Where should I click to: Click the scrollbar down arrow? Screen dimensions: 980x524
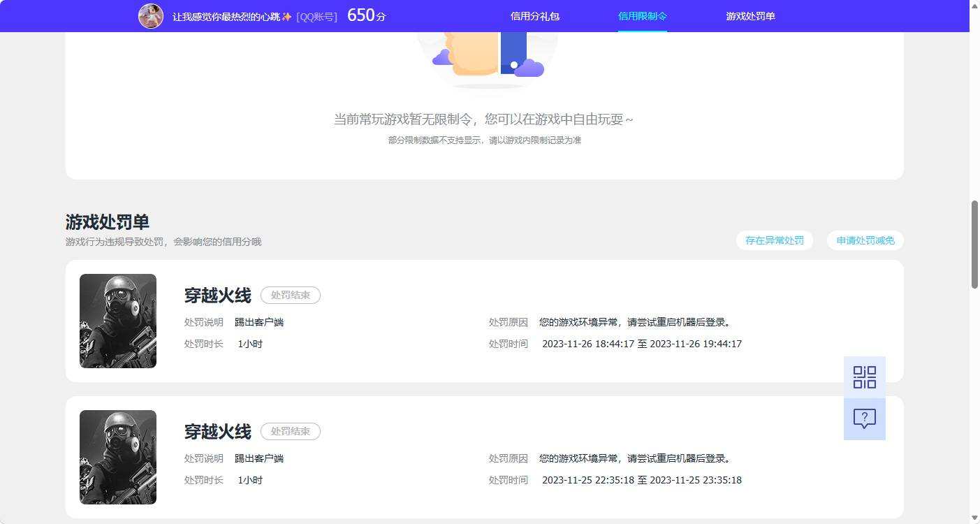974,518
